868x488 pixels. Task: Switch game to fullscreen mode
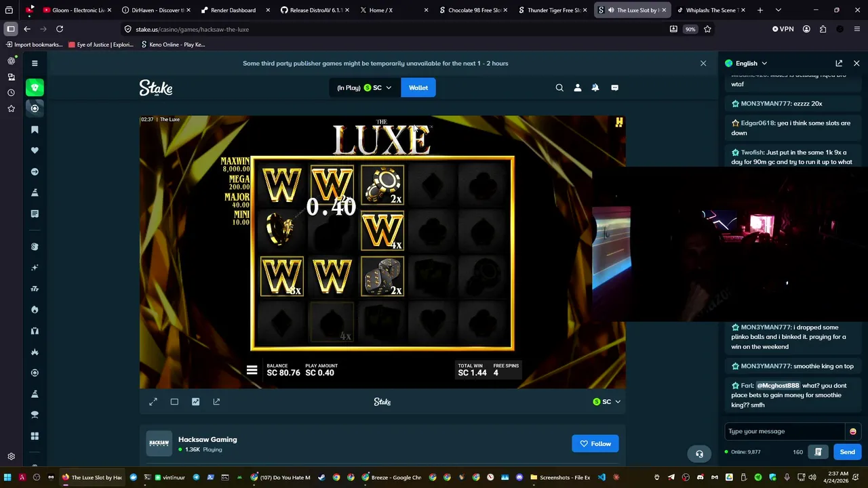pyautogui.click(x=153, y=402)
